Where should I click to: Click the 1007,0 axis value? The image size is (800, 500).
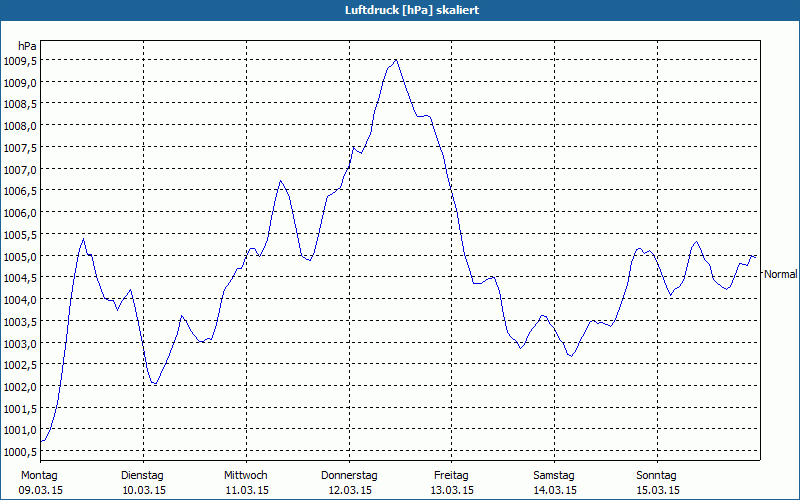pos(20,169)
